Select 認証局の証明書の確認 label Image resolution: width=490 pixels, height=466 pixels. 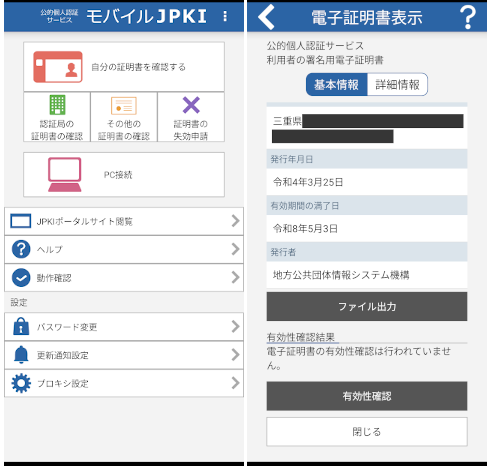(57, 130)
